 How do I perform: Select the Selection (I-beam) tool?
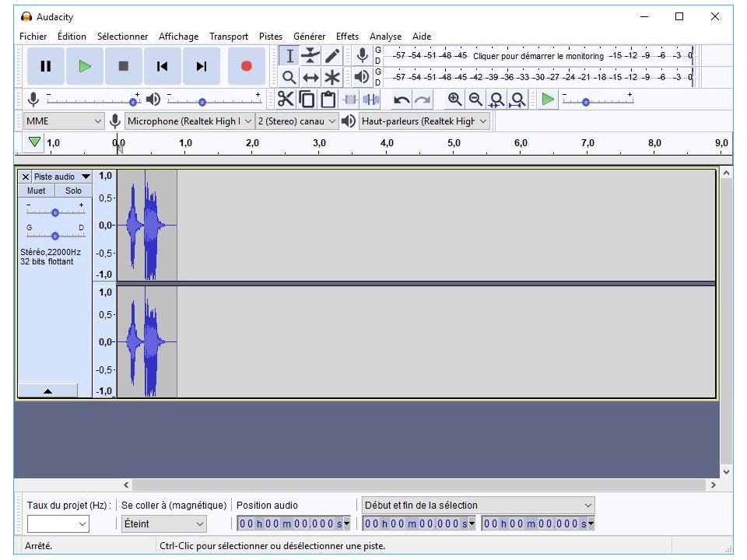(x=289, y=56)
